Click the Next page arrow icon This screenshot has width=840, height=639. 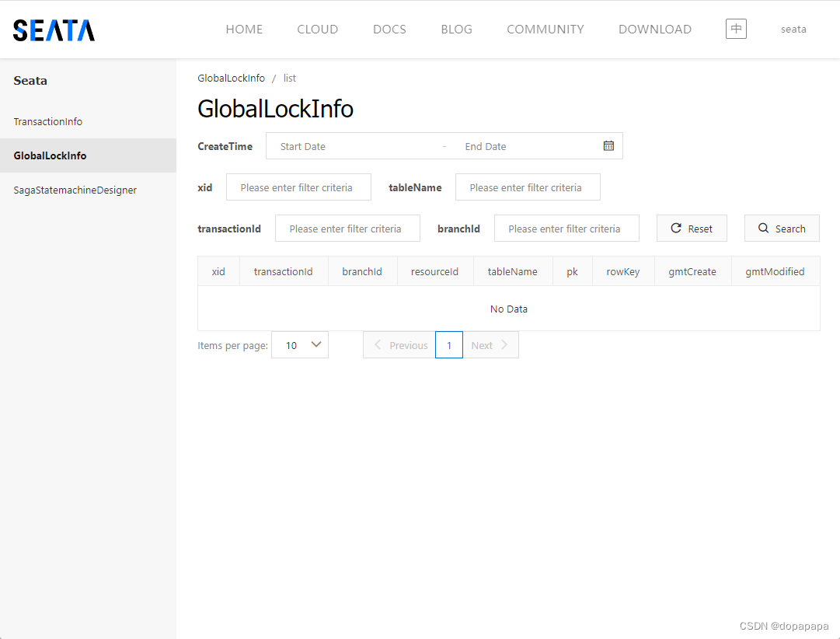click(x=504, y=344)
